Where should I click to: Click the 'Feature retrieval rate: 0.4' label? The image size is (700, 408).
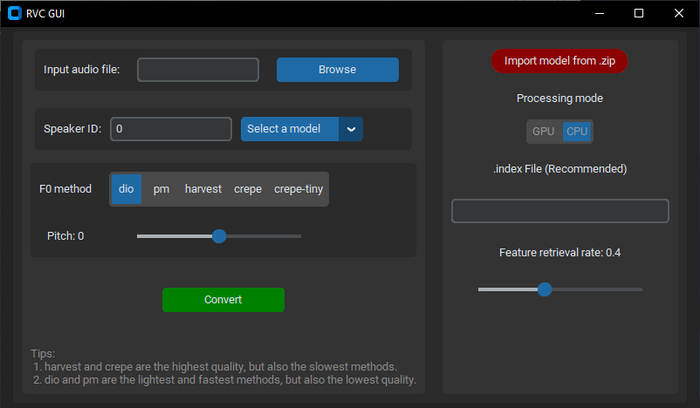(560, 253)
